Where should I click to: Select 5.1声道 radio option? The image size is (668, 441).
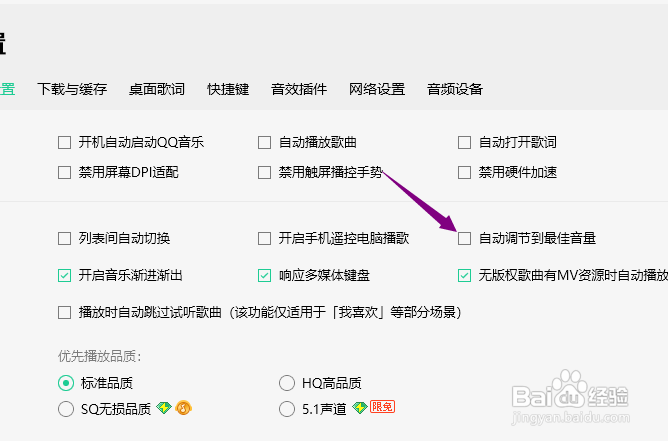click(x=287, y=409)
